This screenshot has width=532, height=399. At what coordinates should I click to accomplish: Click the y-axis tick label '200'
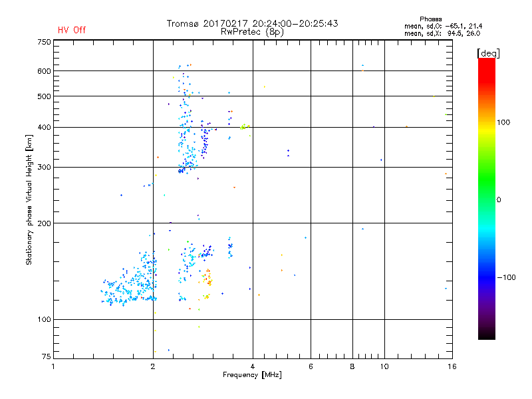point(44,223)
